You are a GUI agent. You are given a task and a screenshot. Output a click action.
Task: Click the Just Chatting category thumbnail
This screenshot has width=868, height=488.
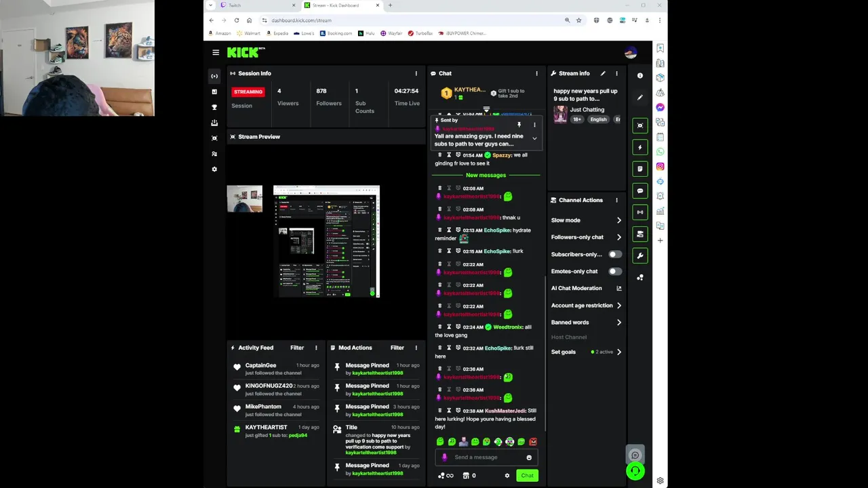(x=560, y=115)
